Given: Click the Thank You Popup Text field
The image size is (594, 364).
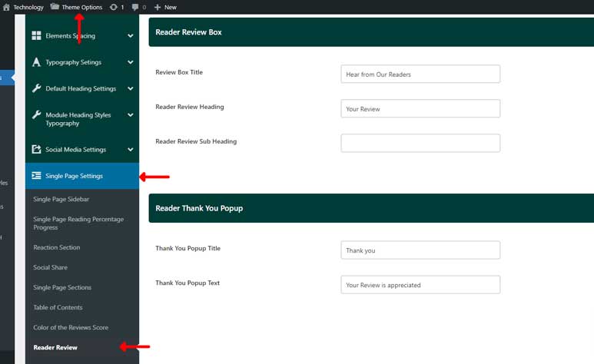Looking at the screenshot, I should pyautogui.click(x=420, y=285).
